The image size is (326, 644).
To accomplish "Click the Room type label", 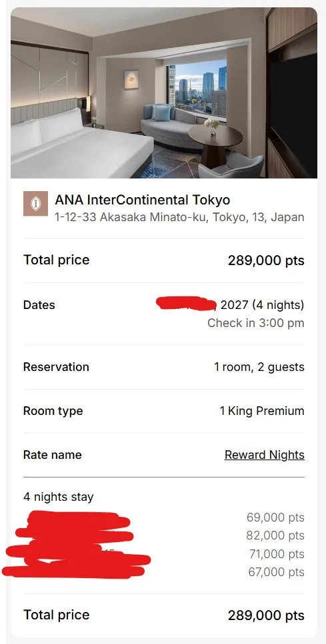I will pos(53,411).
